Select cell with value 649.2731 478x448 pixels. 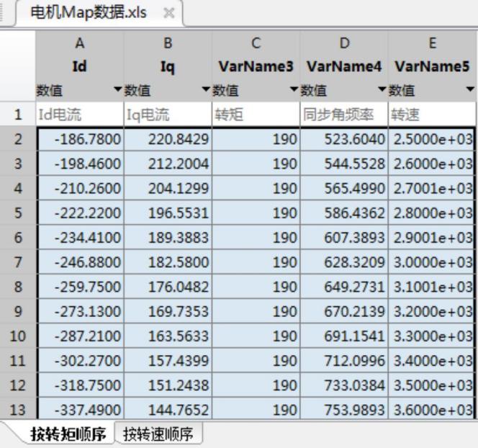coord(344,287)
